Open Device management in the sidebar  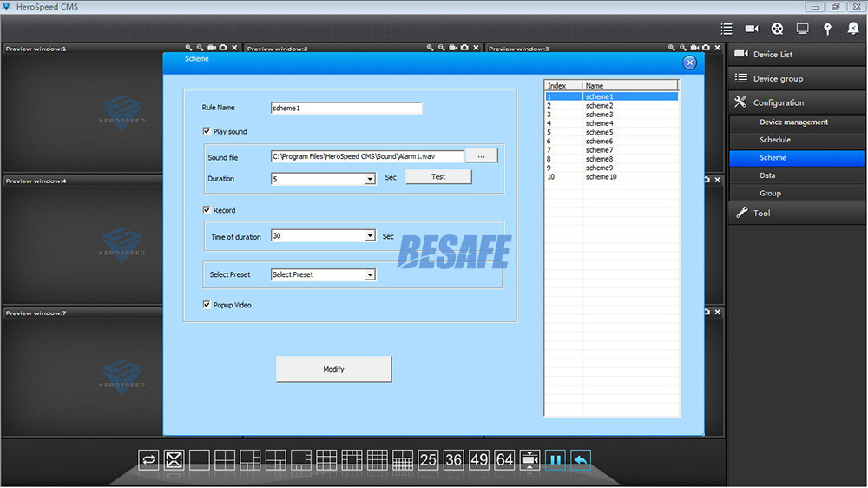[793, 122]
